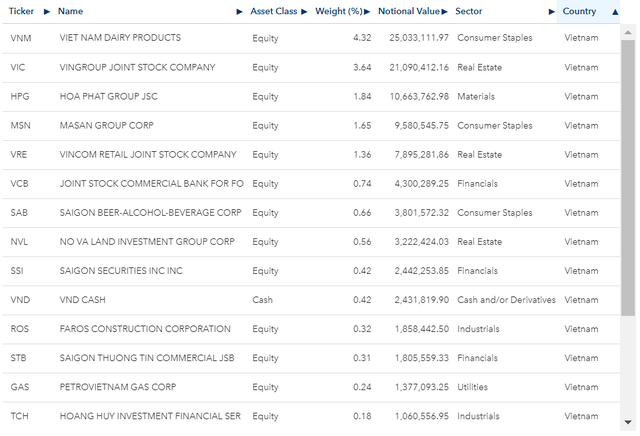The image size is (640, 436).
Task: Click SAIGON BEER-ALCOHOL-BEVERAGE CORP name
Action: pyautogui.click(x=150, y=213)
